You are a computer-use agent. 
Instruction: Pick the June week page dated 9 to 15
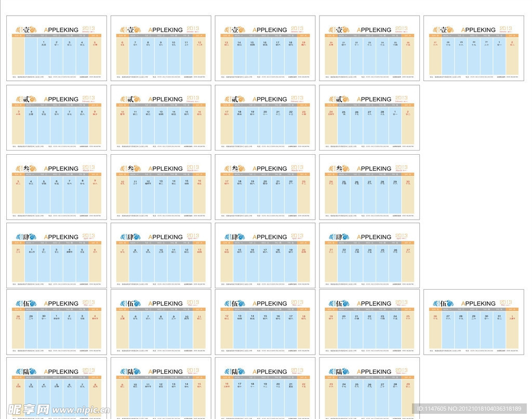tap(161, 388)
